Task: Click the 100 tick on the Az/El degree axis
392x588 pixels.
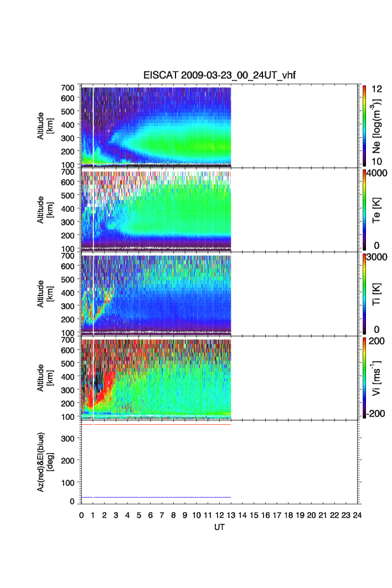Action: pyautogui.click(x=68, y=483)
